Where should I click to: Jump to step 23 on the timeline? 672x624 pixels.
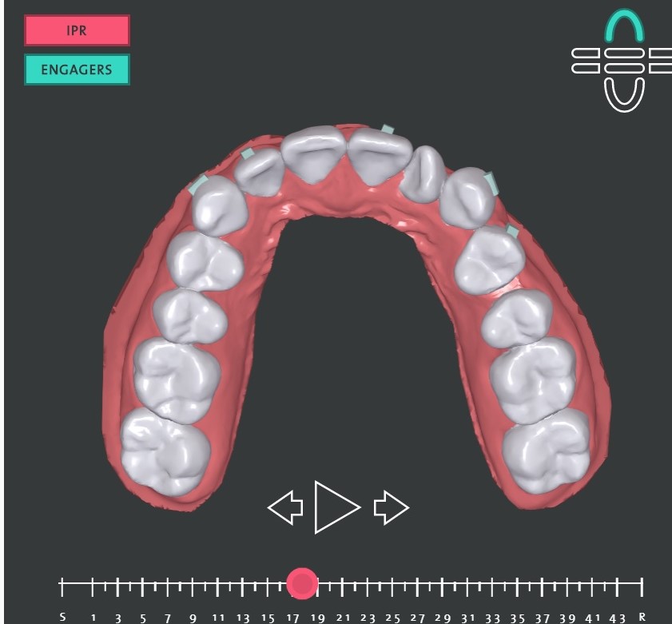[x=368, y=618]
